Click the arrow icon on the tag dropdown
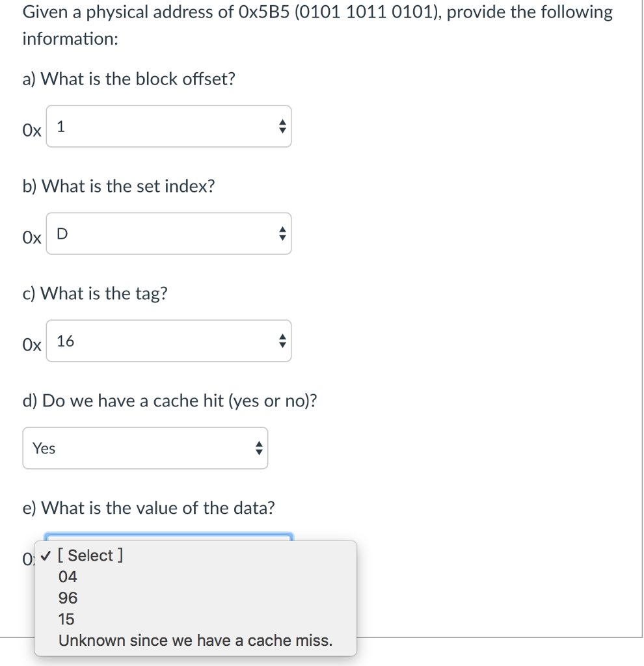This screenshot has width=644, height=666. click(282, 341)
